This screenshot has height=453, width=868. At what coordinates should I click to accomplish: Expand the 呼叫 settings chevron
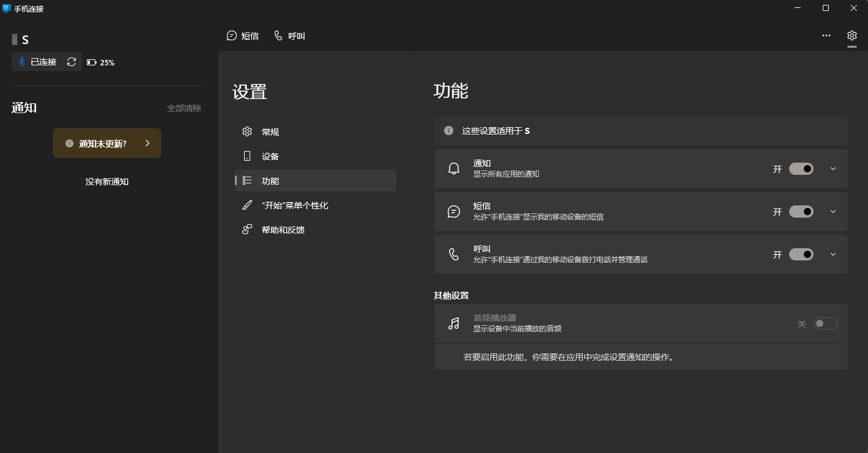(833, 254)
